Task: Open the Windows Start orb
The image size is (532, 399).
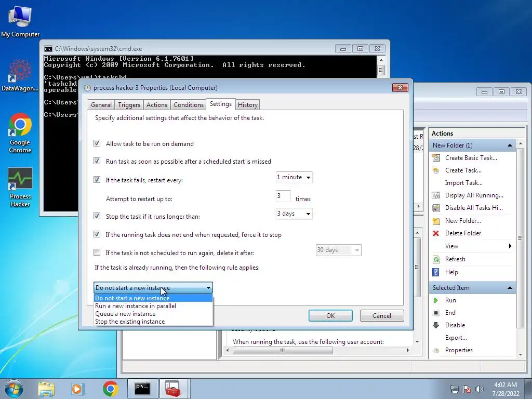Action: click(x=14, y=389)
